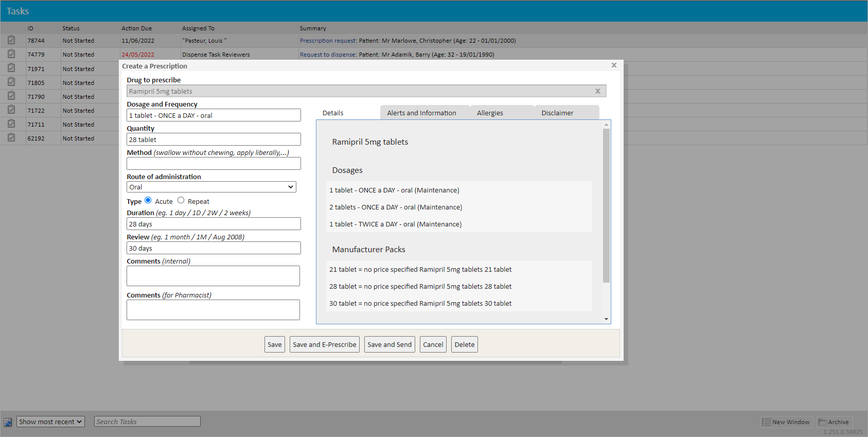Close the Create a Prescription dialog
The width and height of the screenshot is (868, 437).
point(613,65)
